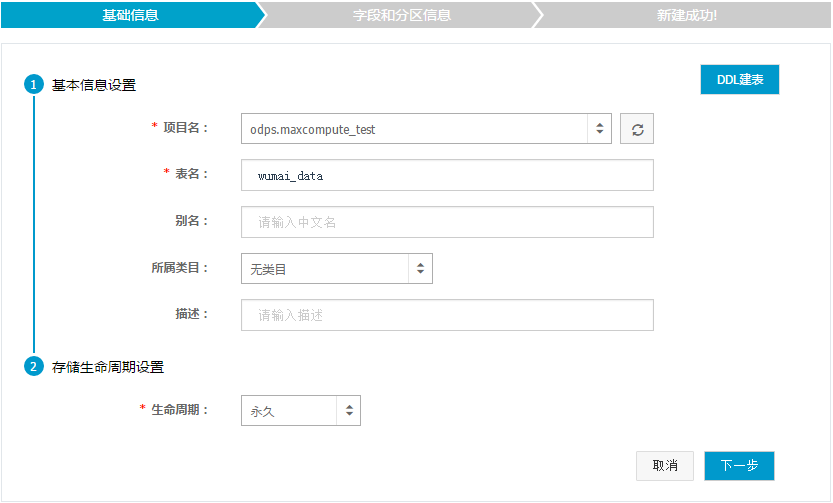
Task: Select the 基础信息 wizard step
Action: (130, 15)
